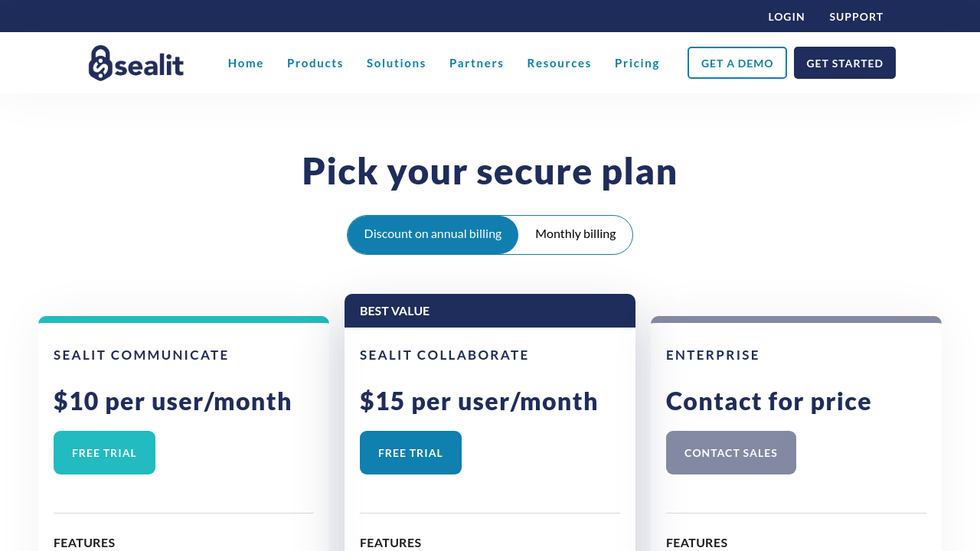Click the Enterprise plan heading

click(713, 355)
